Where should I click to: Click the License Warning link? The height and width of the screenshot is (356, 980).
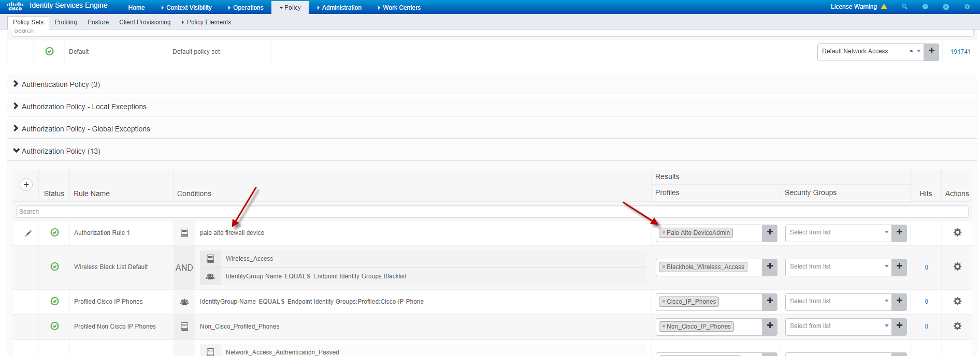tap(854, 7)
